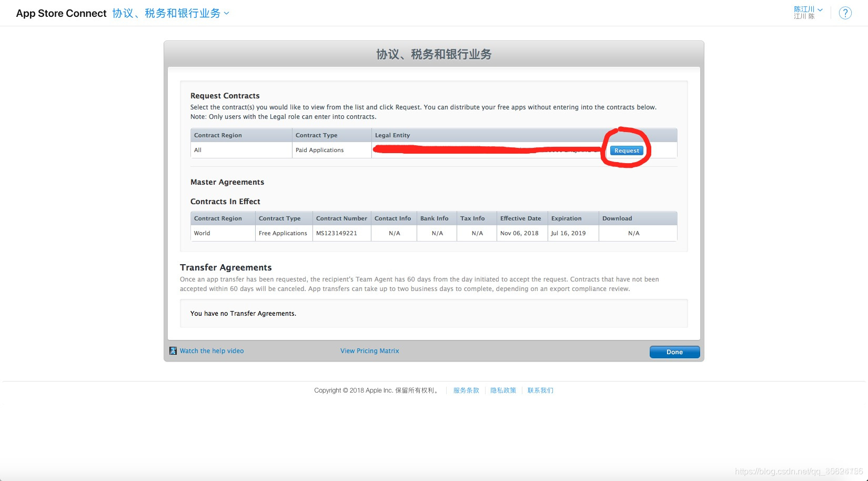The width and height of the screenshot is (868, 481).
Task: Click the Expiration column header
Action: [x=573, y=218]
